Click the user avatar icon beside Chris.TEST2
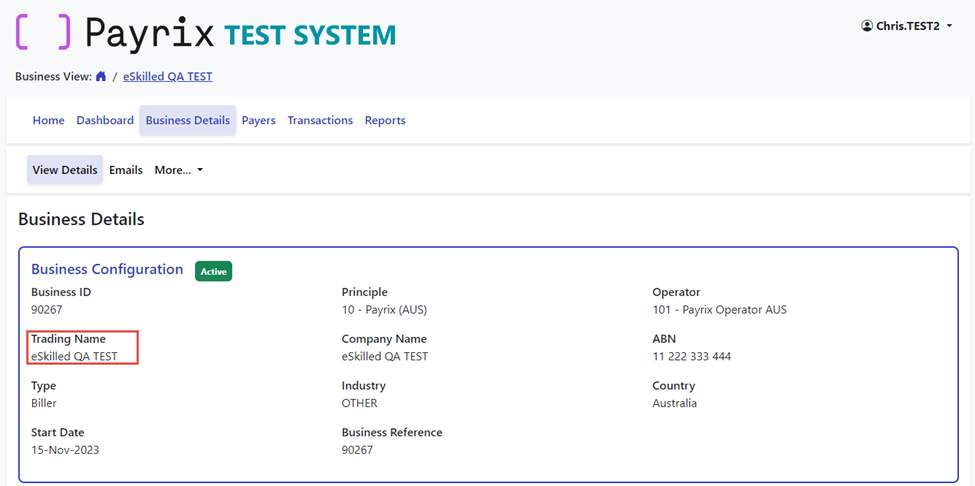This screenshot has height=486, width=975. click(867, 26)
